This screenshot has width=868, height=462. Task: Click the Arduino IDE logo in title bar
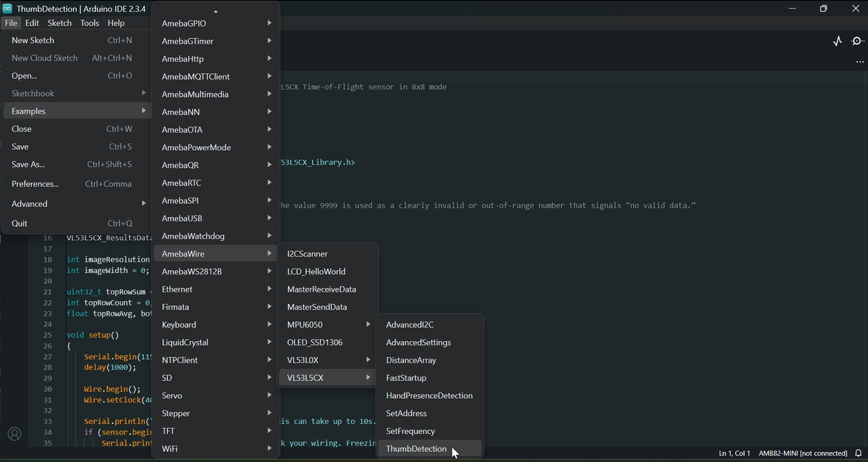[x=8, y=9]
